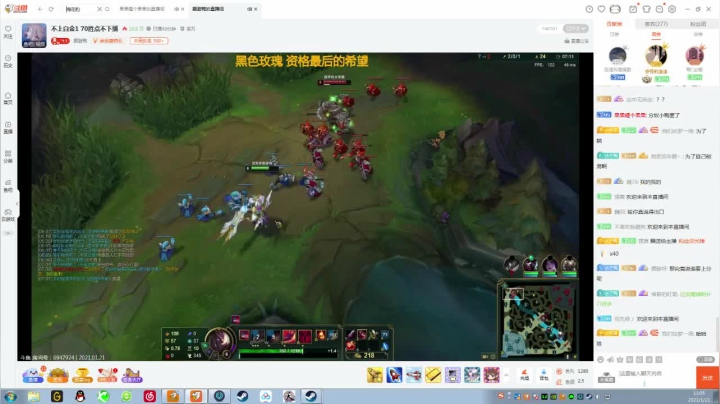Expand the left sidebar down chevron
The width and height of the screenshot is (720, 404).
pos(8,233)
